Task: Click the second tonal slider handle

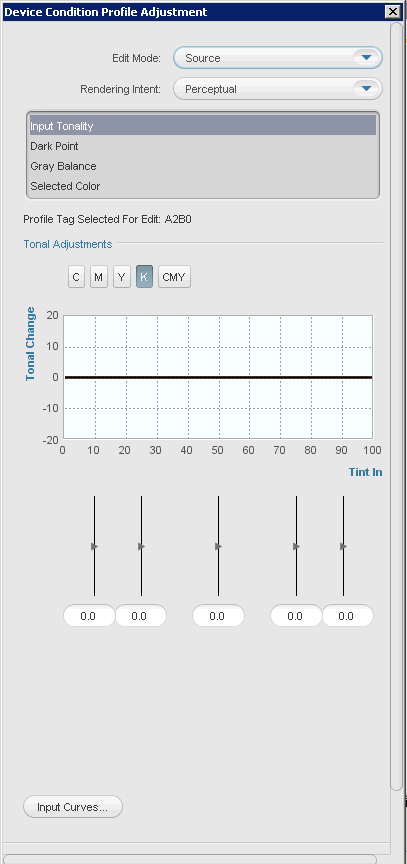Action: pos(142,546)
